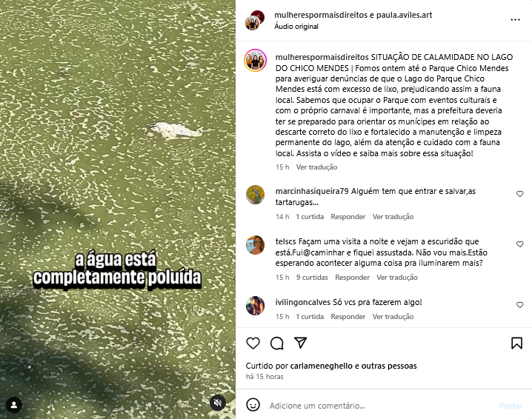Screen dimensions: 532x419
Task: Reply to marcinhasiqueira79's comment
Action: pyautogui.click(x=348, y=217)
